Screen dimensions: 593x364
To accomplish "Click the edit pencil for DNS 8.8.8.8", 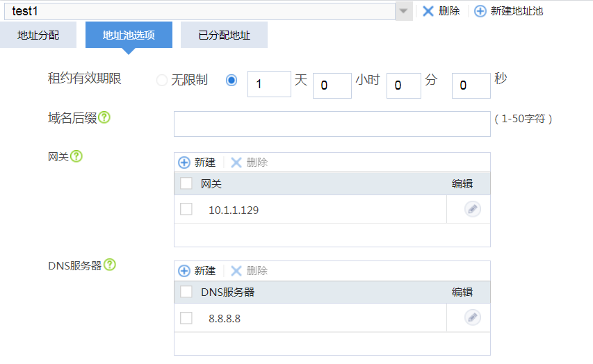I will 473,317.
